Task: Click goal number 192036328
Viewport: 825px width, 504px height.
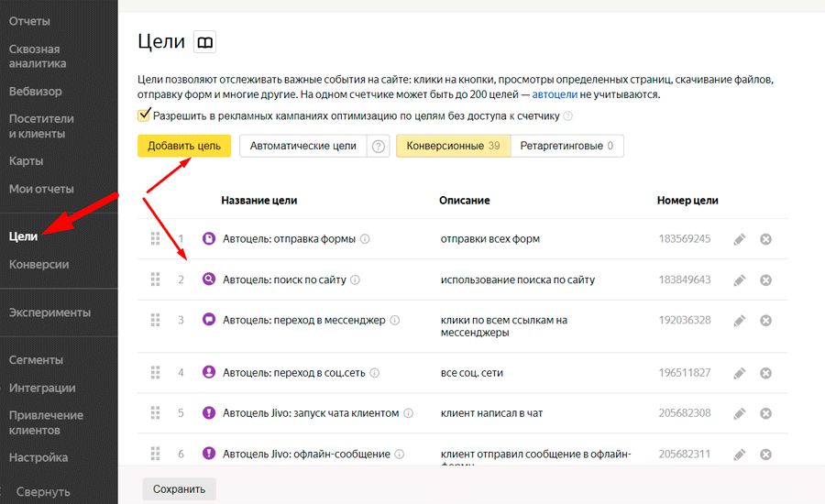Action: click(685, 320)
